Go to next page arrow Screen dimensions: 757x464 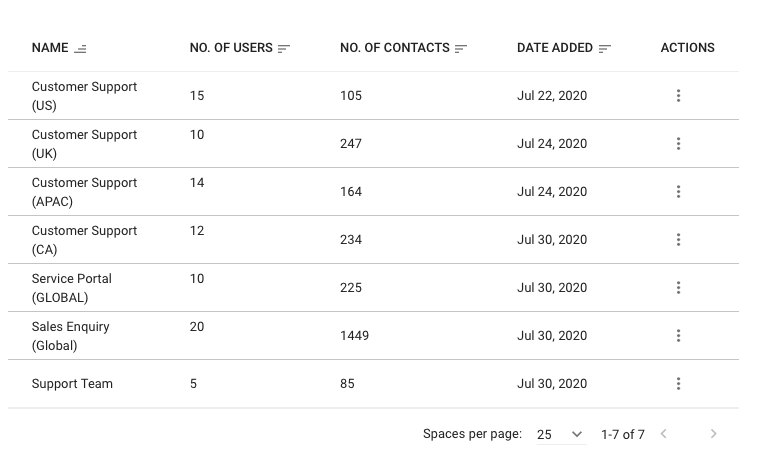coord(713,434)
